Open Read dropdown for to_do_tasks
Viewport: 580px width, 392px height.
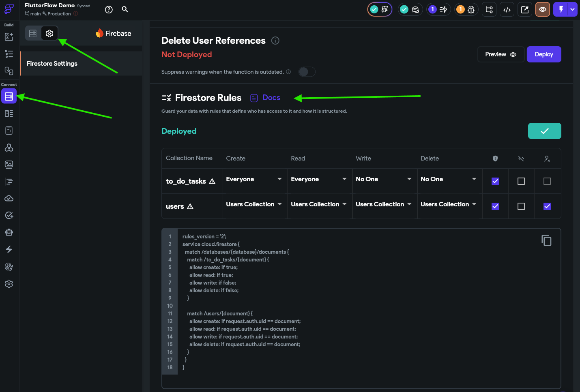[x=319, y=179]
